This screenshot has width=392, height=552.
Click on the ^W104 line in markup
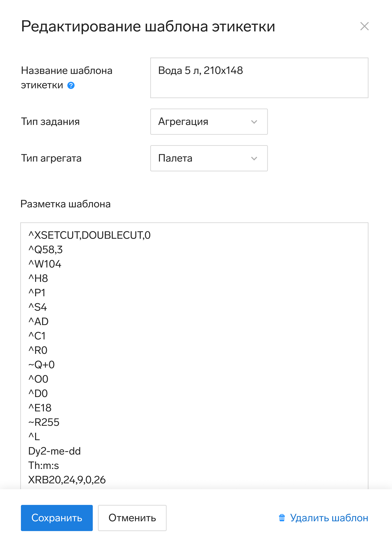pyautogui.click(x=45, y=264)
